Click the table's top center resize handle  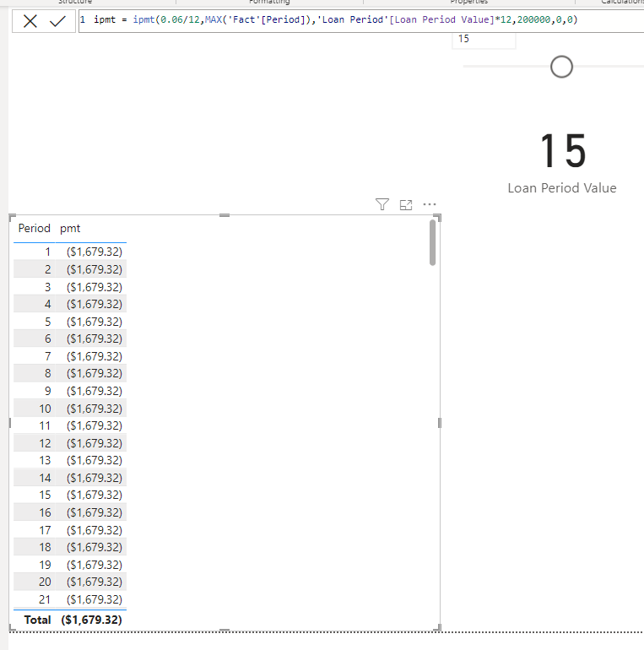pos(225,215)
